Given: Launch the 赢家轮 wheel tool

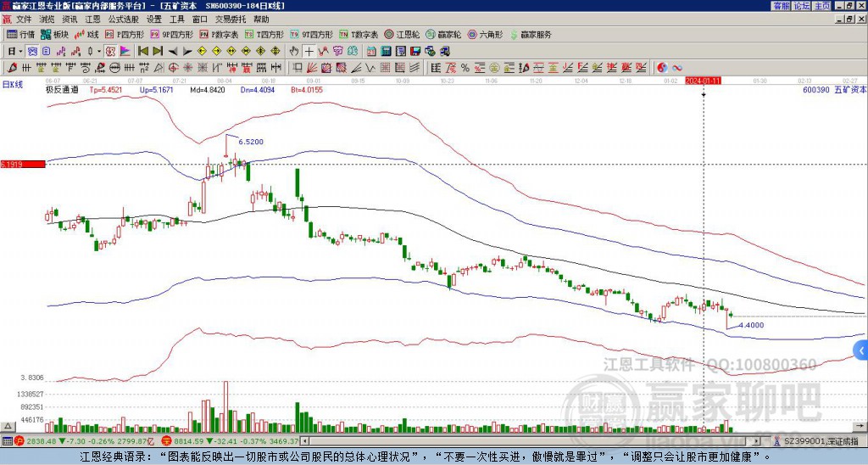Looking at the screenshot, I should (x=443, y=34).
